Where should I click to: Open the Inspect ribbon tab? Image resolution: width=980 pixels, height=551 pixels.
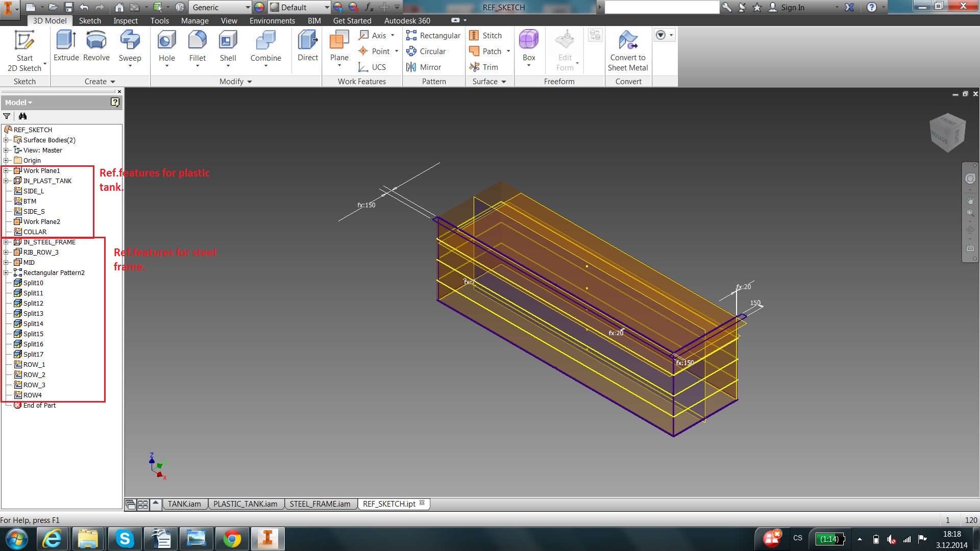[126, 20]
